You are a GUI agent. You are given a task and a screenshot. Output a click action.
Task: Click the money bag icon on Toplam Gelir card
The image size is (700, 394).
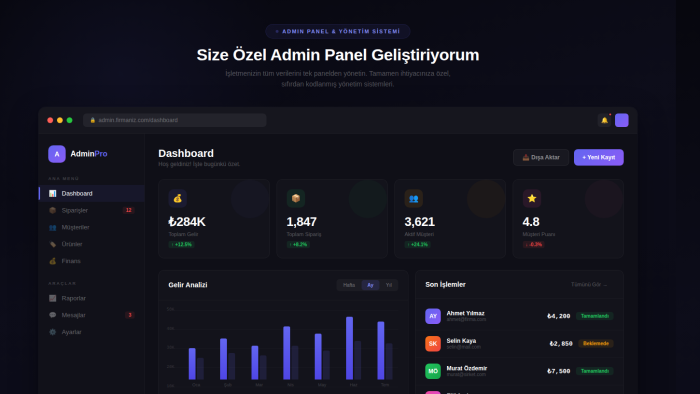coord(177,199)
